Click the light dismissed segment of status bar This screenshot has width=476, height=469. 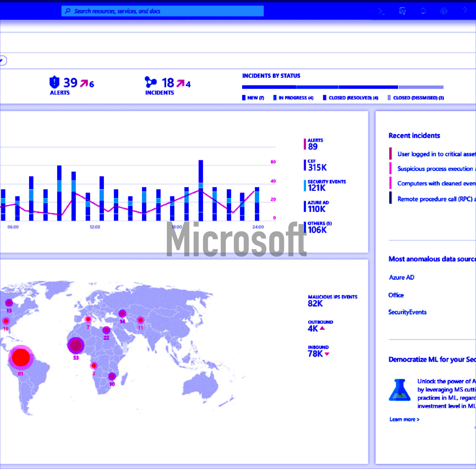(x=421, y=87)
